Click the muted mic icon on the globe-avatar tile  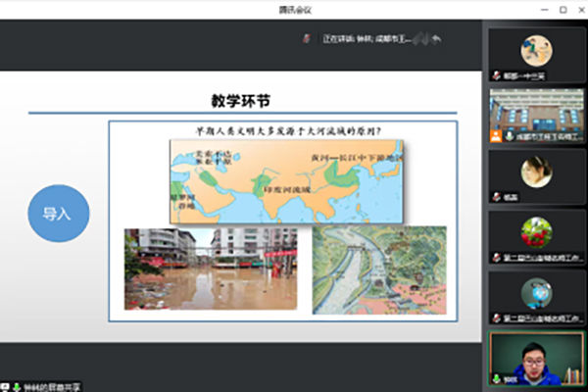coord(497,318)
